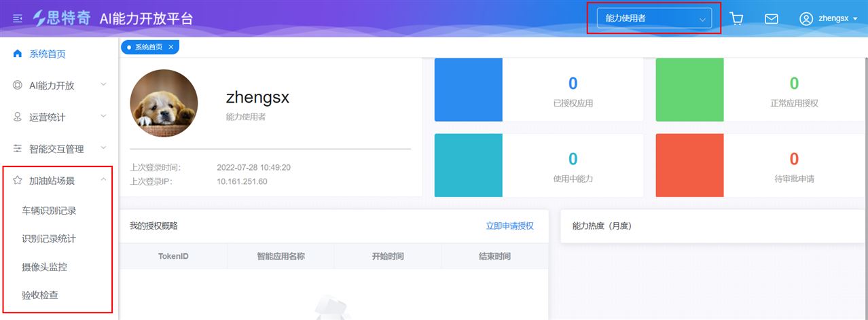Image resolution: width=868 pixels, height=320 pixels.
Task: Collapse the 加油站场景 menu chevron
Action: 103,180
